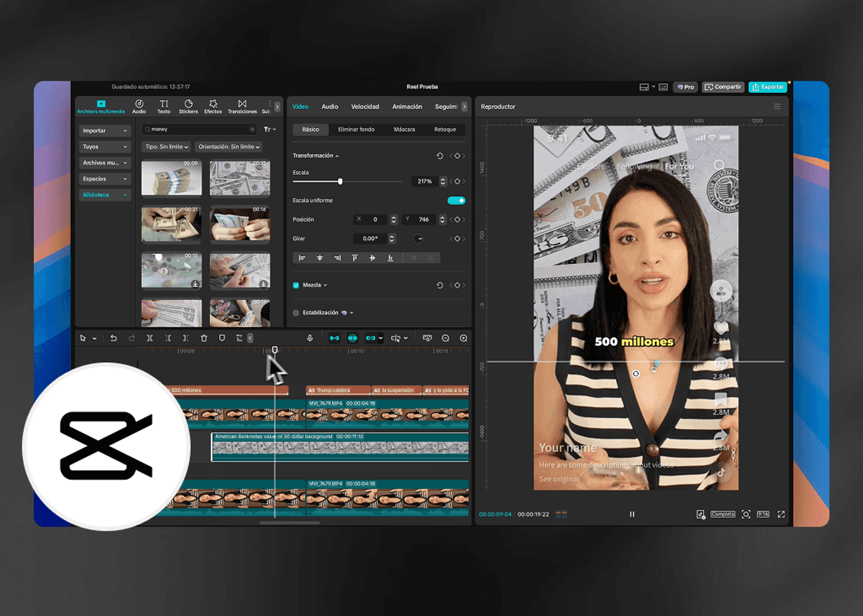Delete selected clip with trash icon
The image size is (863, 616).
(x=204, y=338)
